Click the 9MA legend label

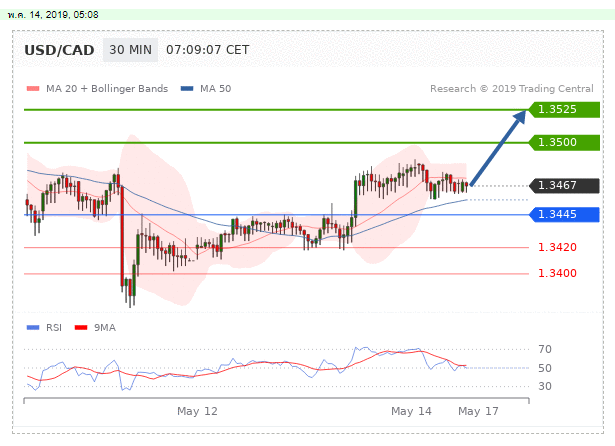click(105, 328)
